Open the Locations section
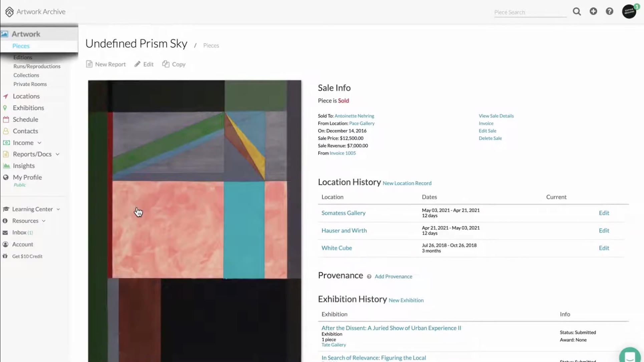The image size is (644, 362). point(26,96)
